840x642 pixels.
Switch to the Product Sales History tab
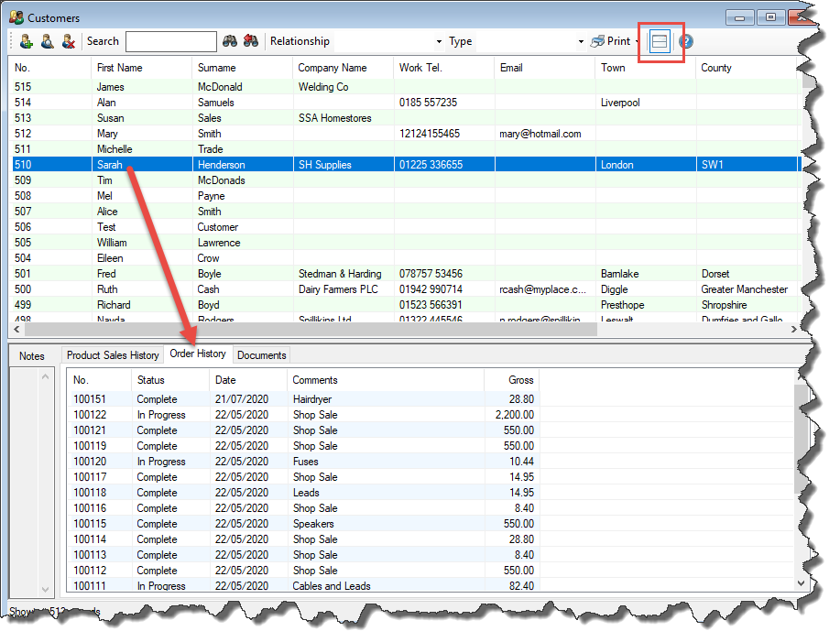click(x=113, y=355)
